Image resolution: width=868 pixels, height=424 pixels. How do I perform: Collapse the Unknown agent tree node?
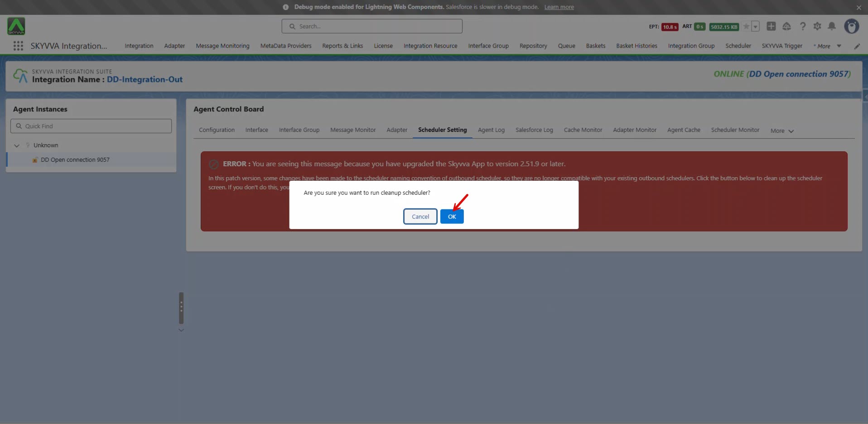click(17, 145)
